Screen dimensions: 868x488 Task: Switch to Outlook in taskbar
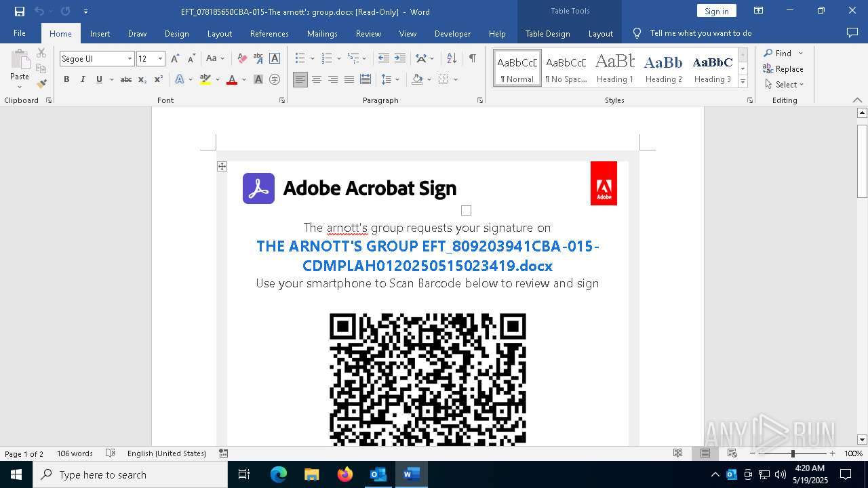pos(378,474)
